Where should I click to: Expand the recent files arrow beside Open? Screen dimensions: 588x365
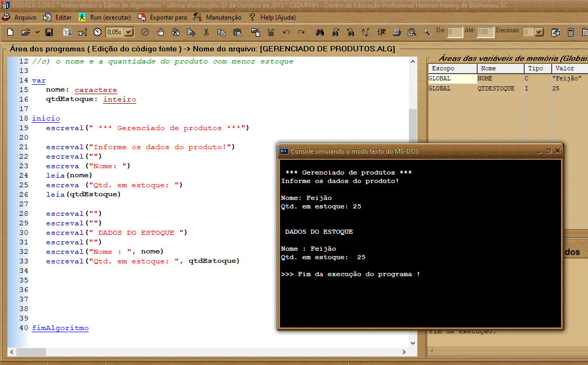pyautogui.click(x=37, y=32)
